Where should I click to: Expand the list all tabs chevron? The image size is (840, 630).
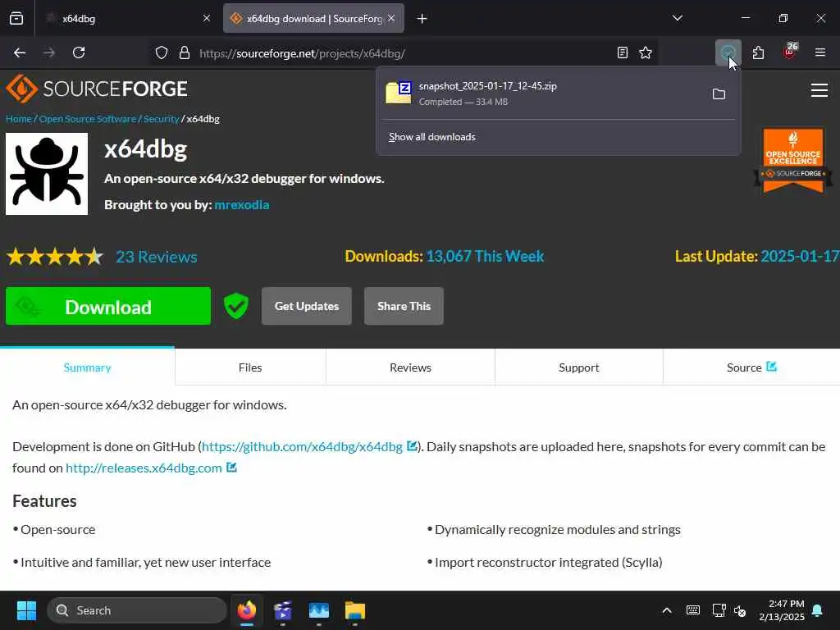[x=677, y=18]
